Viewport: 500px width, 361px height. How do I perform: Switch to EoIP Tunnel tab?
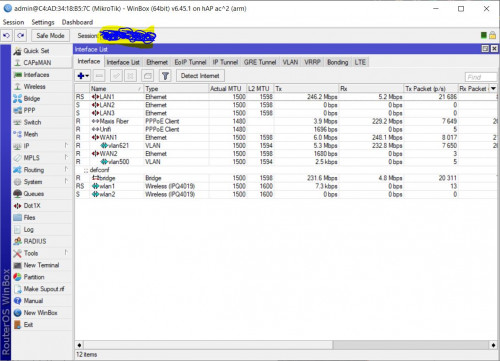click(190, 62)
